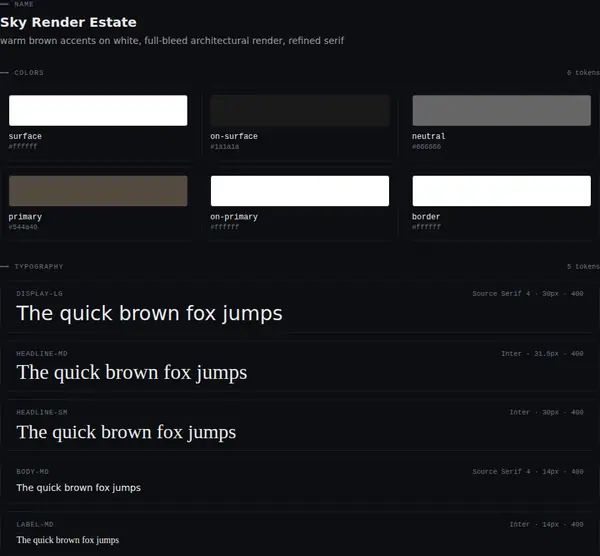Click the on-primary token label
This screenshot has width=600, height=556.
[234, 217]
